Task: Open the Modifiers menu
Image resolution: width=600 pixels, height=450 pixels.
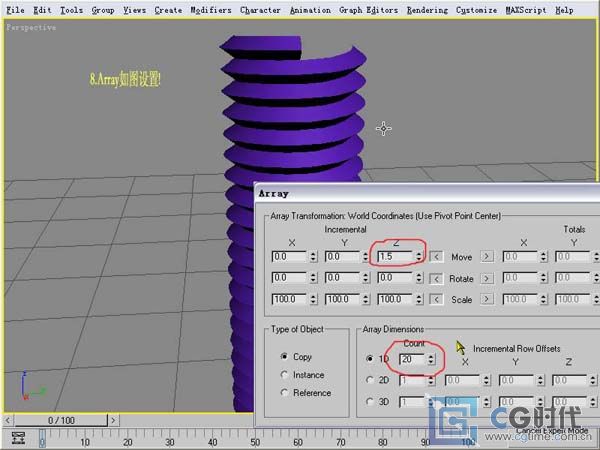Action: 210,10
